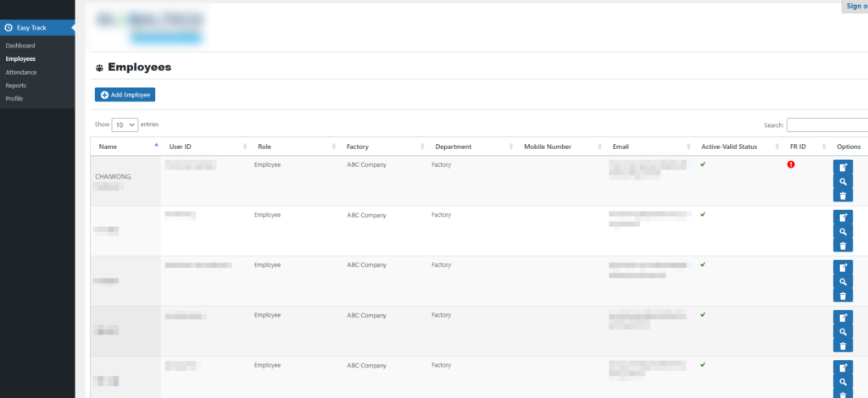Click the green active checkmark in the CHAIWONG row
Screen dimensions: 868x398
pos(703,164)
